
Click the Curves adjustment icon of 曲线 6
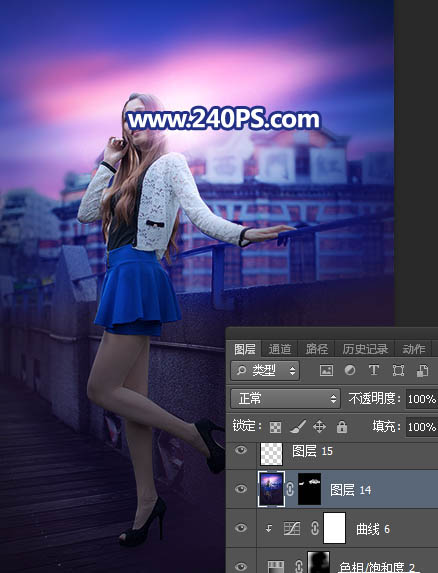[x=292, y=528]
